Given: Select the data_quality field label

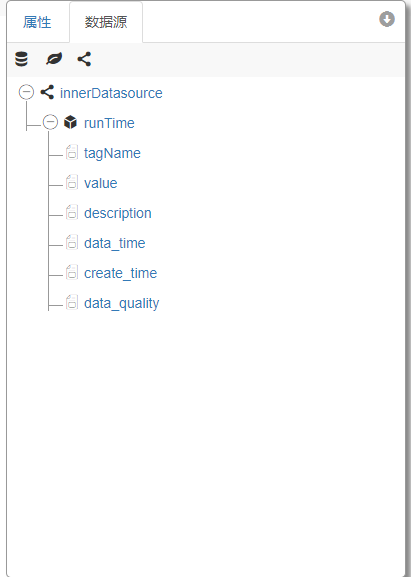Looking at the screenshot, I should [121, 304].
